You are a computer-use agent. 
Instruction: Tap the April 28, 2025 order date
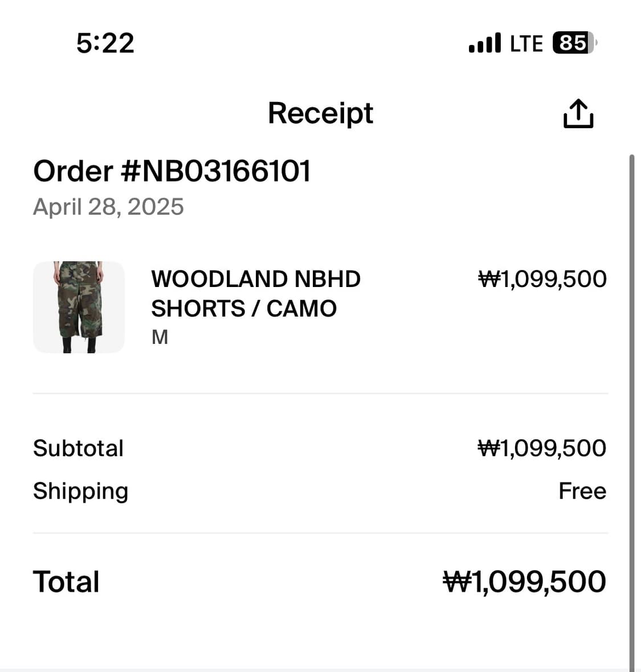(108, 207)
